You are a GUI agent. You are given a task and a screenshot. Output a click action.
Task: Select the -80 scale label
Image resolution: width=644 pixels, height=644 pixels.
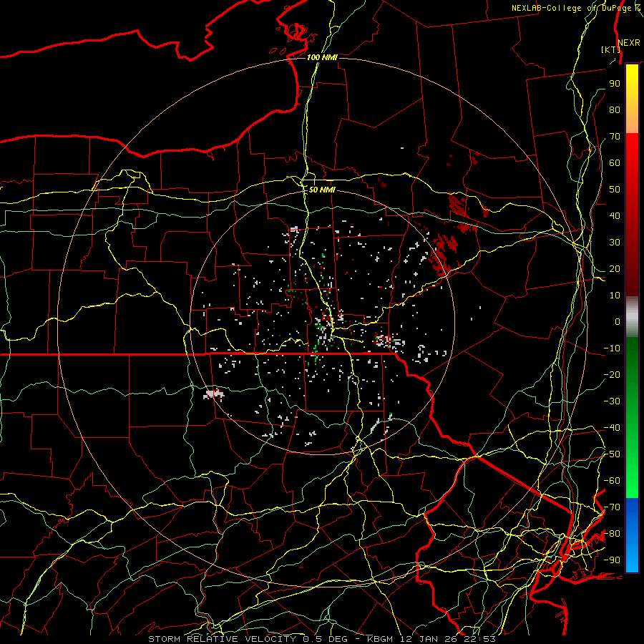click(x=612, y=534)
